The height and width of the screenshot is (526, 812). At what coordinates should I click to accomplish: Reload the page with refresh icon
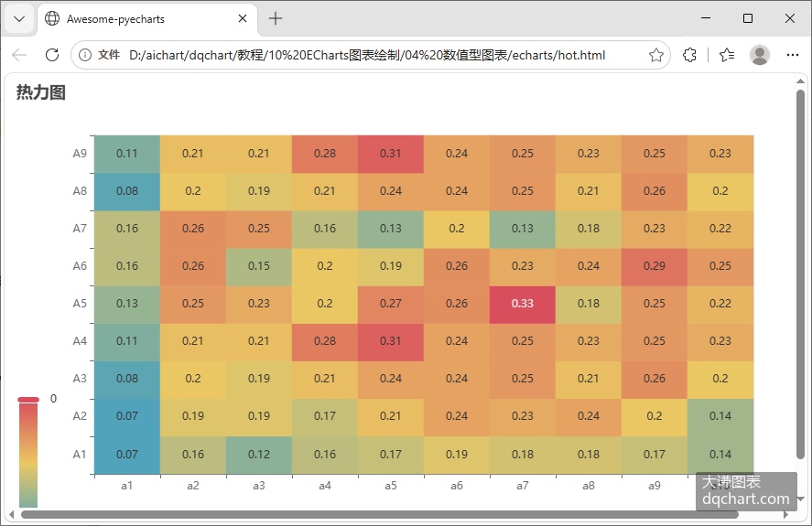pos(52,55)
